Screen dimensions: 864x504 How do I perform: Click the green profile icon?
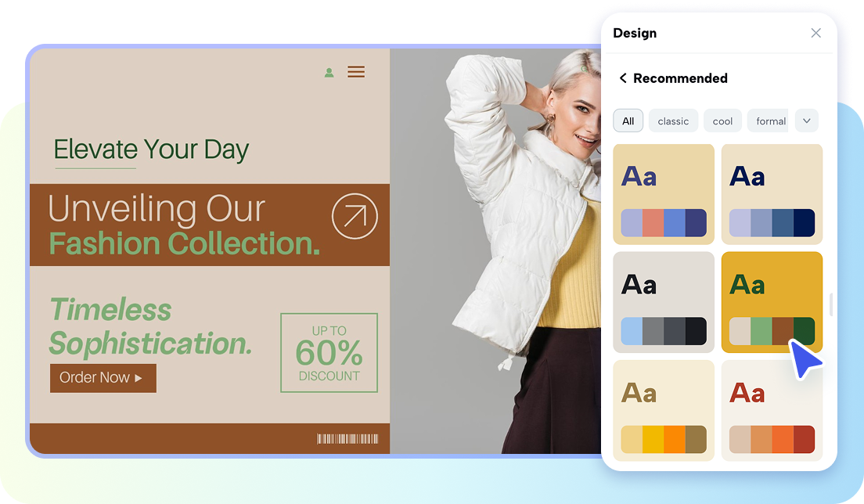(x=329, y=71)
